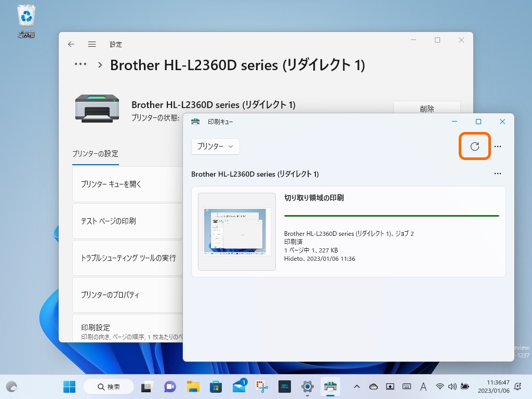This screenshot has width=532, height=399.
Task: Go back using the Settings back arrow
Action: [71, 44]
